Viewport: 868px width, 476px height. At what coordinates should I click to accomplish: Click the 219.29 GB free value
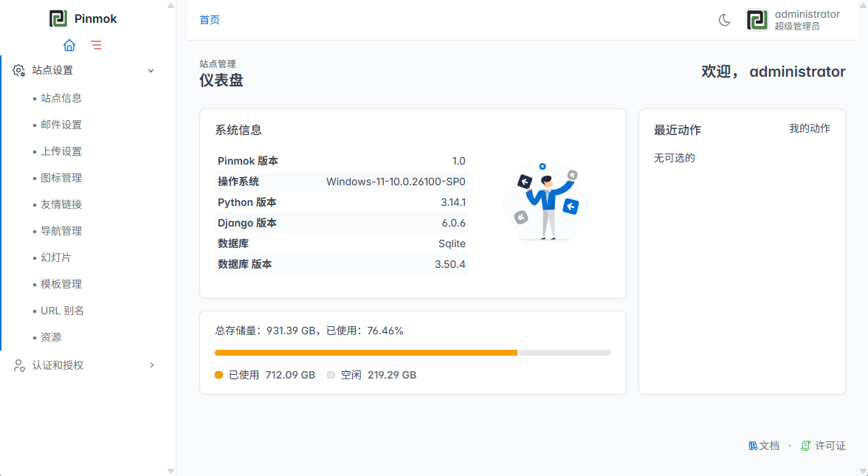(x=392, y=375)
